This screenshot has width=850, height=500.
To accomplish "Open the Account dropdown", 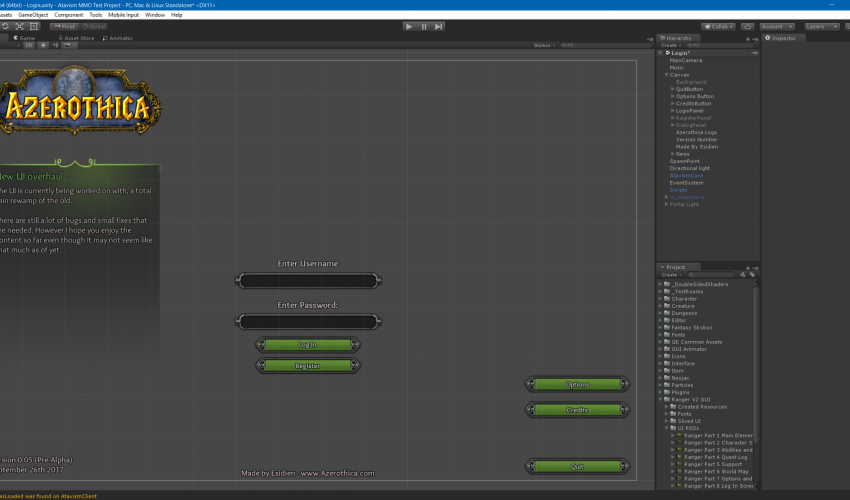I will tap(776, 27).
